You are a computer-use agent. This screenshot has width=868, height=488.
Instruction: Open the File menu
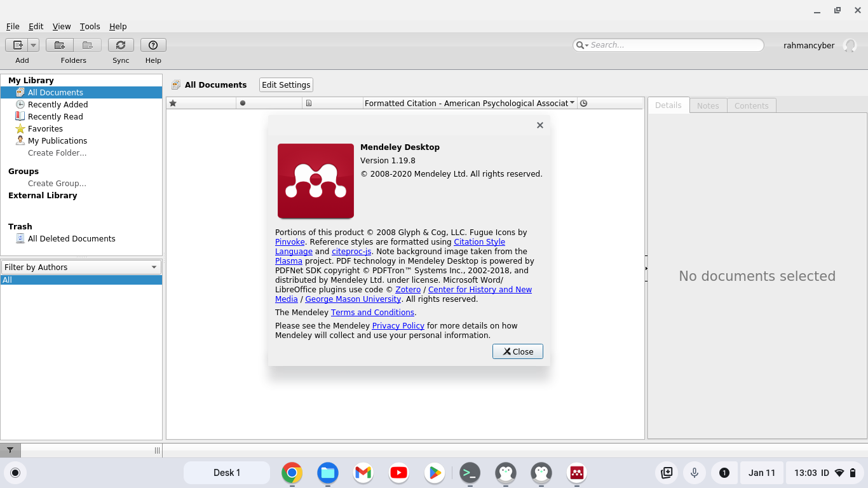coord(13,26)
